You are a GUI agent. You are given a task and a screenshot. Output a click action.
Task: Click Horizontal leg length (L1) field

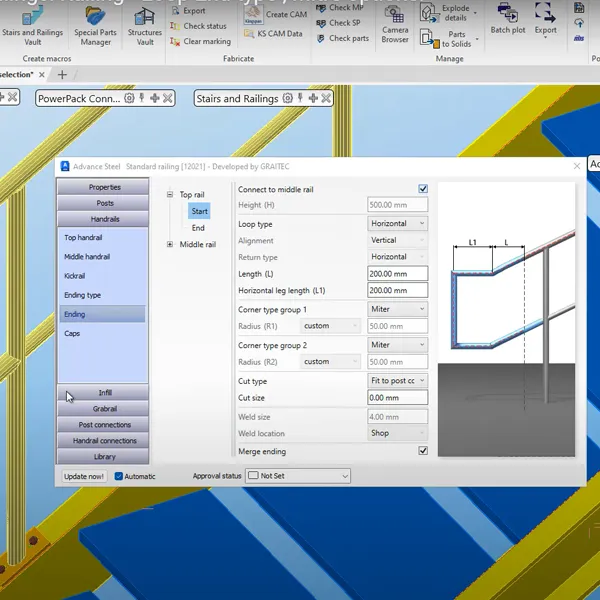[398, 290]
